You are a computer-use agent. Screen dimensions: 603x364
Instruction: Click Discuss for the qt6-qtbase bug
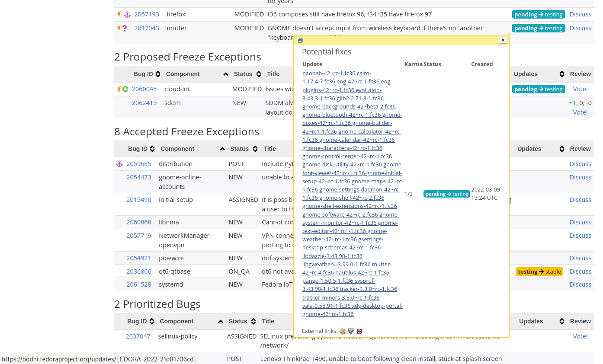pos(581,271)
